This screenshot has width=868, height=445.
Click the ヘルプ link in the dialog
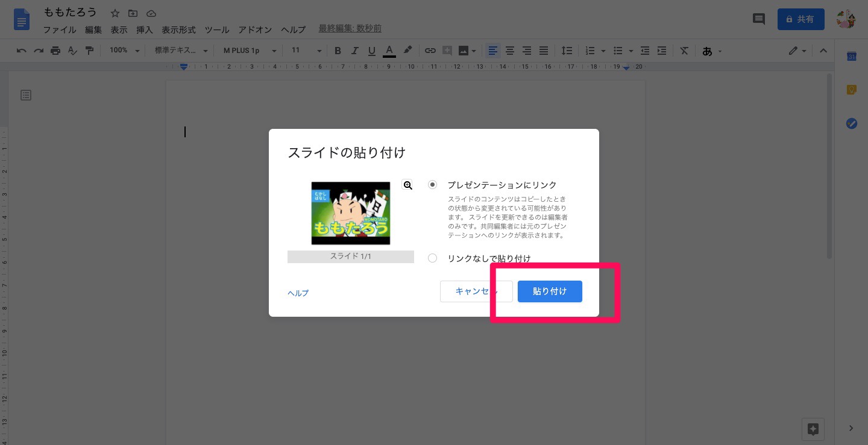[298, 293]
